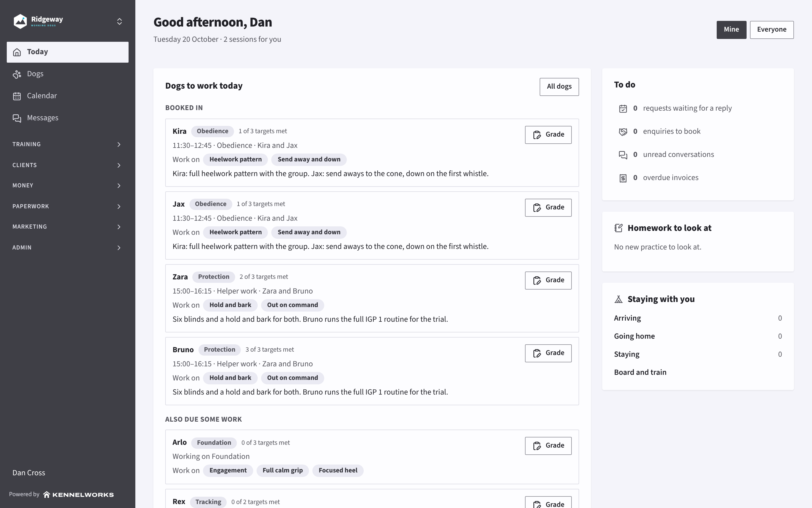The width and height of the screenshot is (812, 508).
Task: Expand the Admin section chevron
Action: (119, 248)
